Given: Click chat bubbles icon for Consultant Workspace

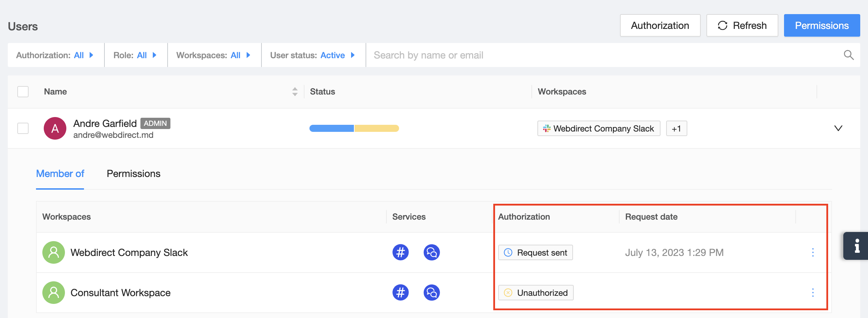Looking at the screenshot, I should pyautogui.click(x=431, y=293).
